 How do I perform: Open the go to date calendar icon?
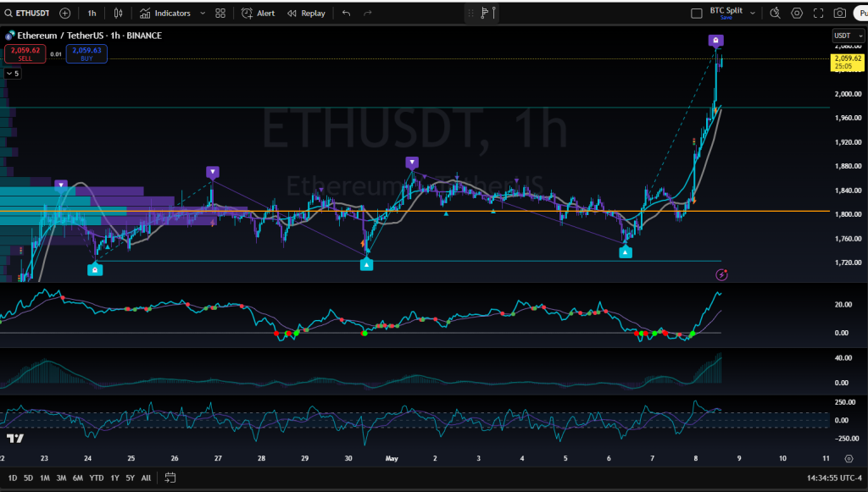[170, 478]
